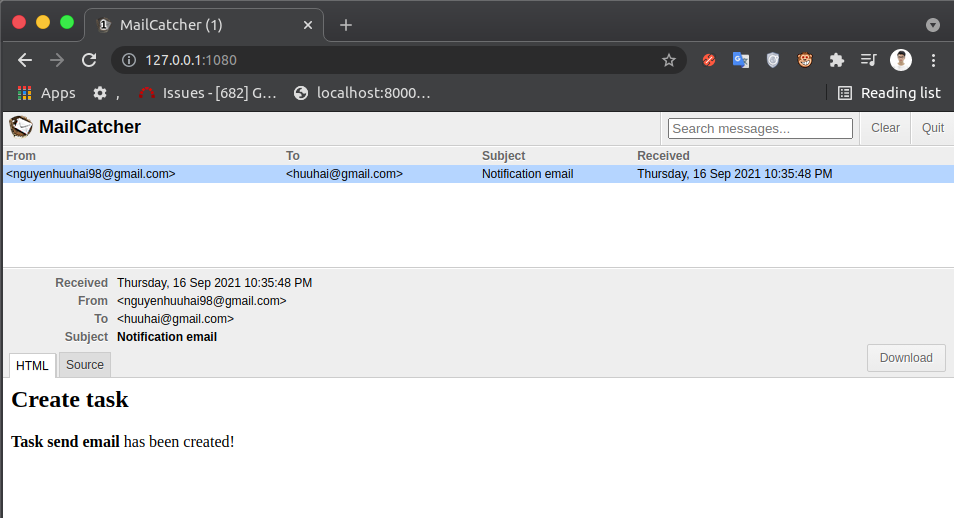Select the message from nguyenhuuhai98@gmail.com
The image size is (954, 518).
[478, 174]
